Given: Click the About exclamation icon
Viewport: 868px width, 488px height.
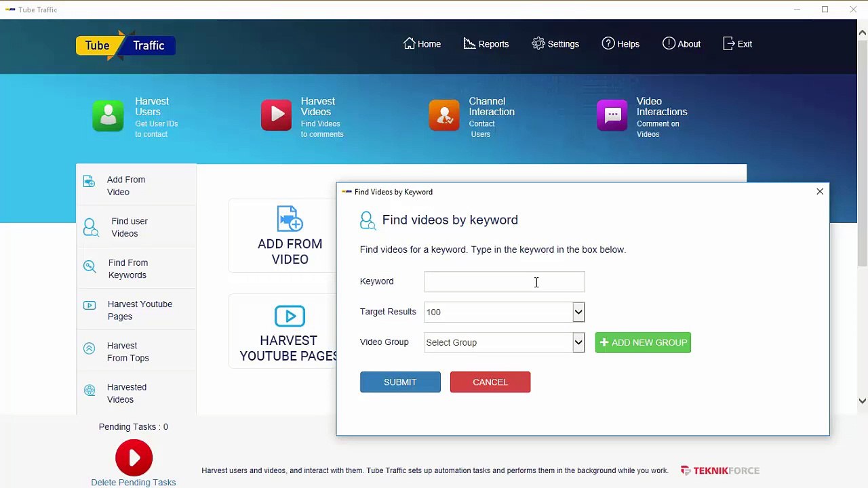Looking at the screenshot, I should [669, 43].
